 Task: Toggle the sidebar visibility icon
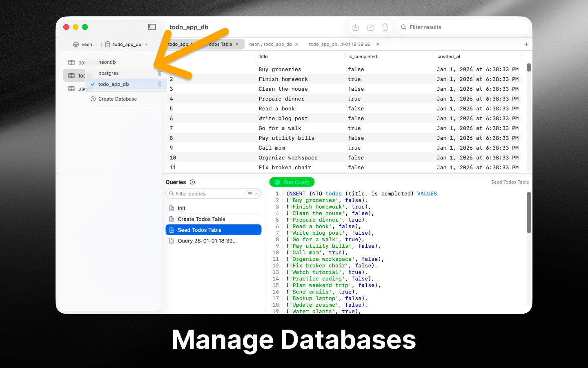tap(151, 27)
